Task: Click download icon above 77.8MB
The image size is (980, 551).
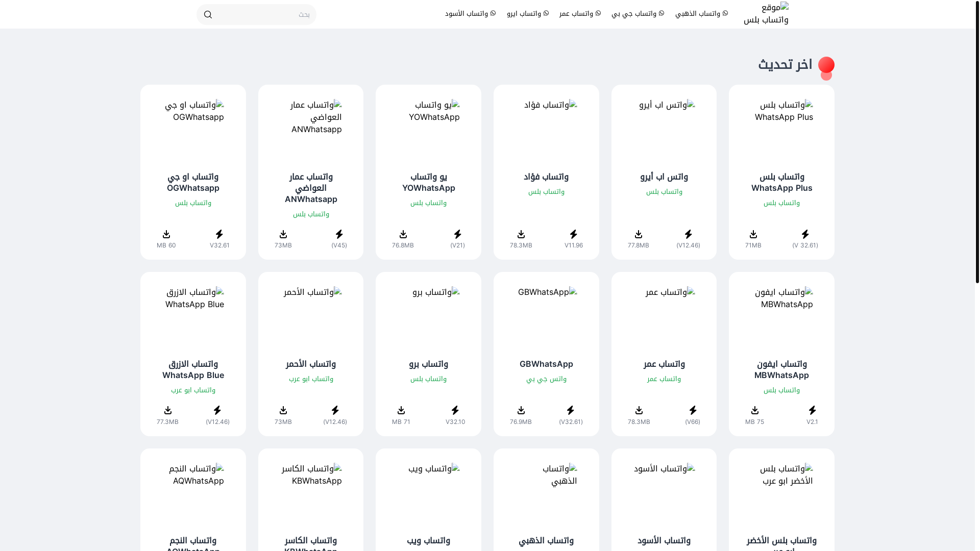Action: [639, 234]
